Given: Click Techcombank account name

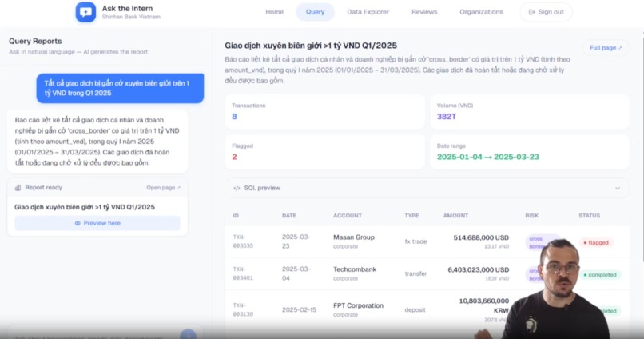Looking at the screenshot, I should tap(355, 269).
